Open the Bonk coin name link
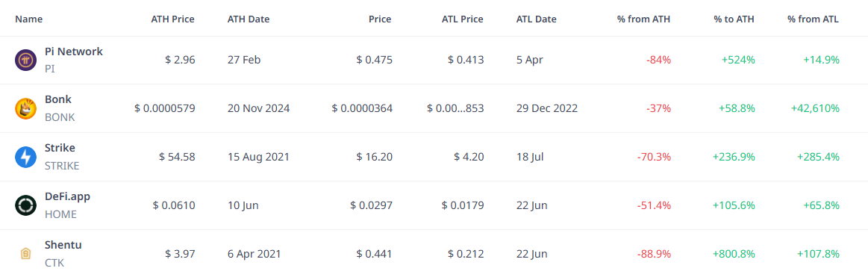868x277 pixels. click(58, 100)
